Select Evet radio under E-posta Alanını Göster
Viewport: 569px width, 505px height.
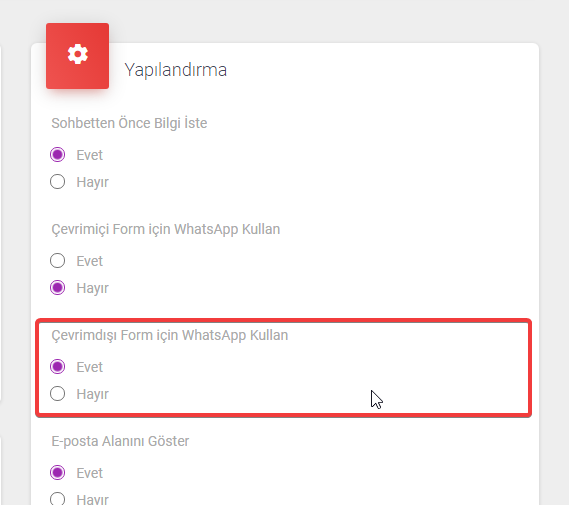click(58, 472)
